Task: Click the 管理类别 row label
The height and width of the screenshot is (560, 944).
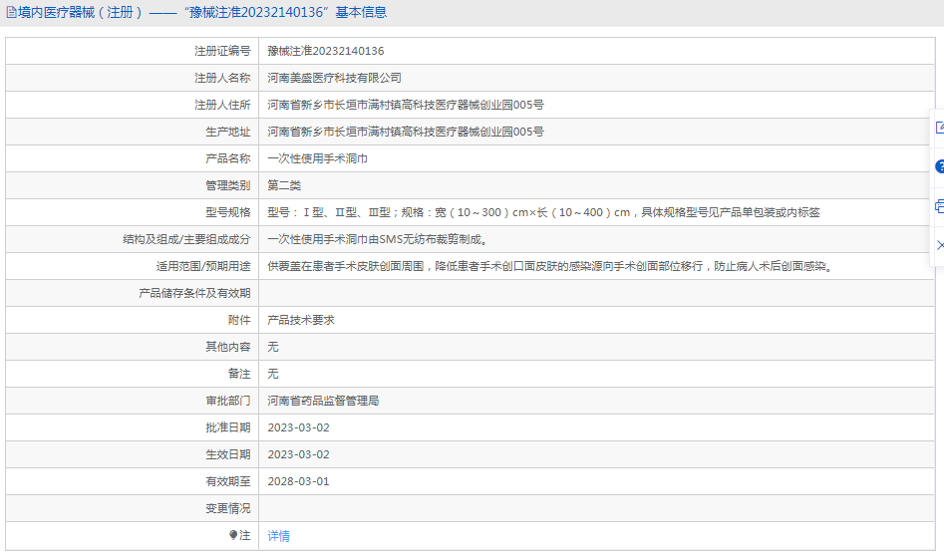Action: 227,186
